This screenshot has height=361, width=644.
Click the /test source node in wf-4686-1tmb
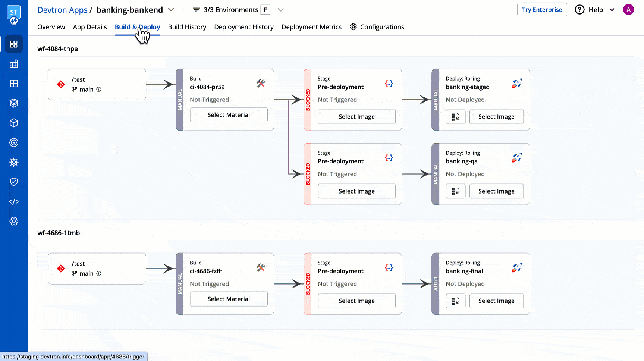(x=97, y=269)
